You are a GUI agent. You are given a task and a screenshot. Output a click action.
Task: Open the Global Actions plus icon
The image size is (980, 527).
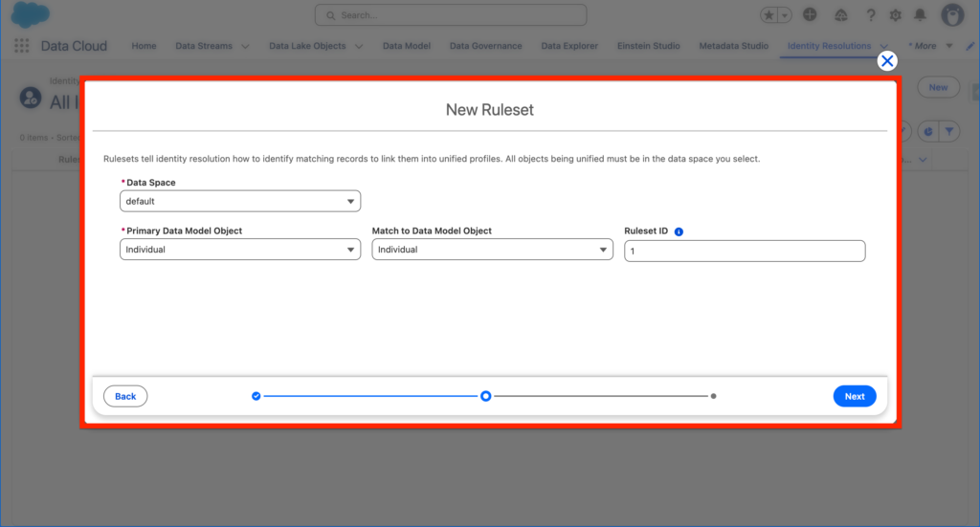[810, 15]
